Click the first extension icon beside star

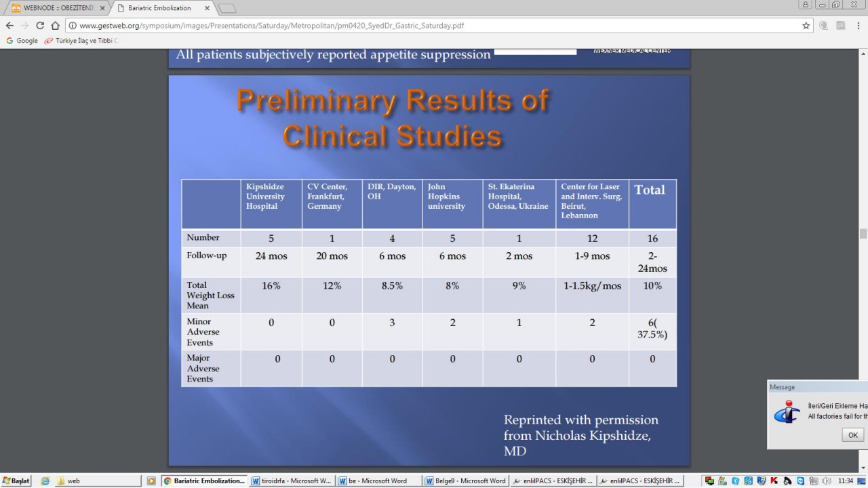point(824,26)
